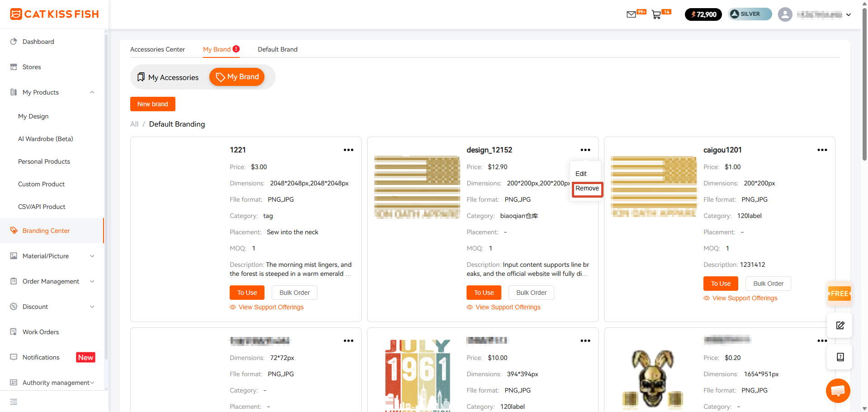The image size is (868, 412).
Task: Open CSV/API Product item
Action: 42,207
